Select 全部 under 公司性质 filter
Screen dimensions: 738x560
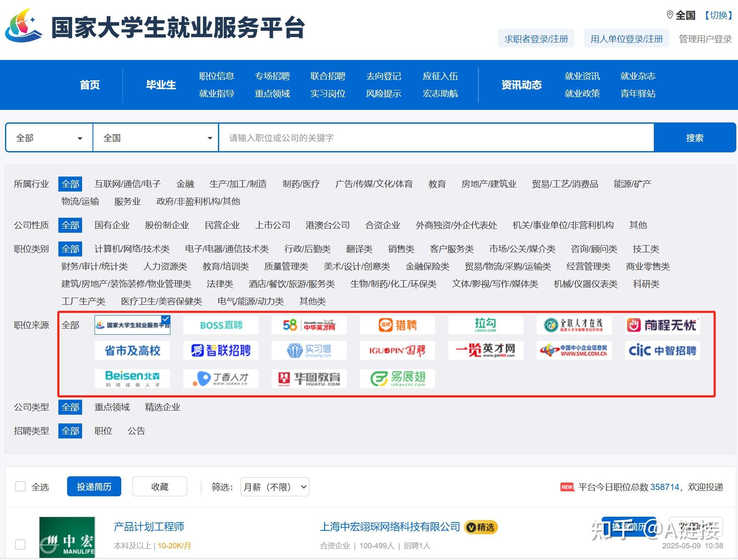point(70,225)
